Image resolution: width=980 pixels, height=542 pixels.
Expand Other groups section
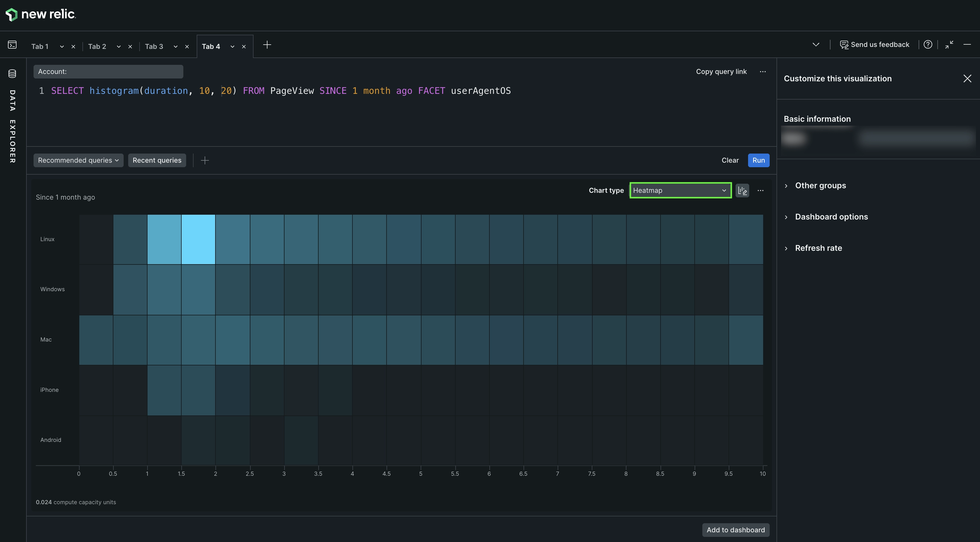click(x=820, y=186)
